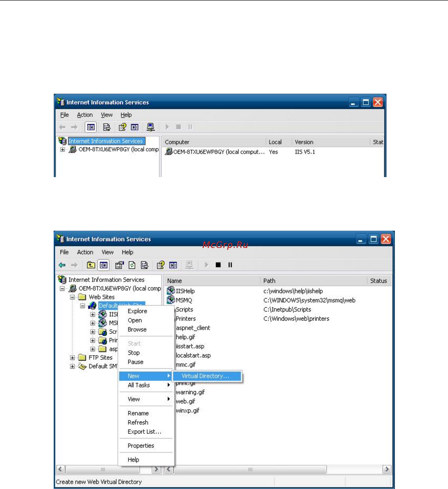The height and width of the screenshot is (489, 448).
Task: Click the Web Sites folder icon in the tree
Action: [x=82, y=297]
